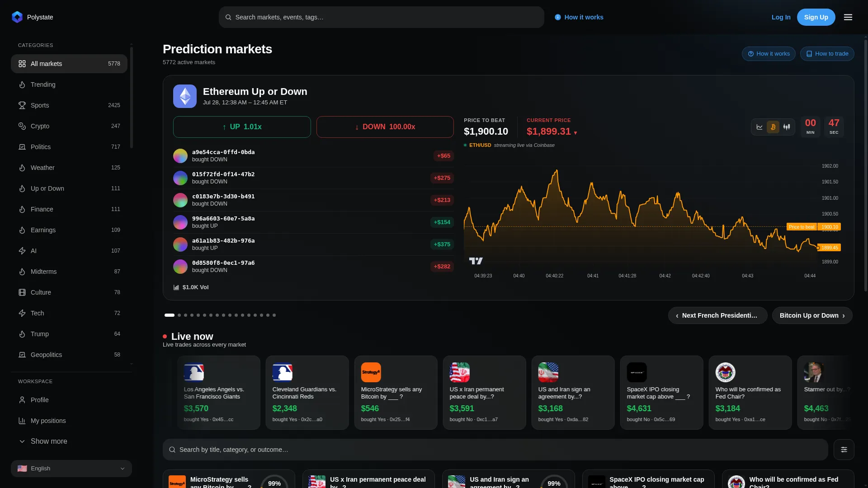Go to next market Bitcoin Up or Down
The width and height of the screenshot is (868, 488).
click(x=812, y=315)
